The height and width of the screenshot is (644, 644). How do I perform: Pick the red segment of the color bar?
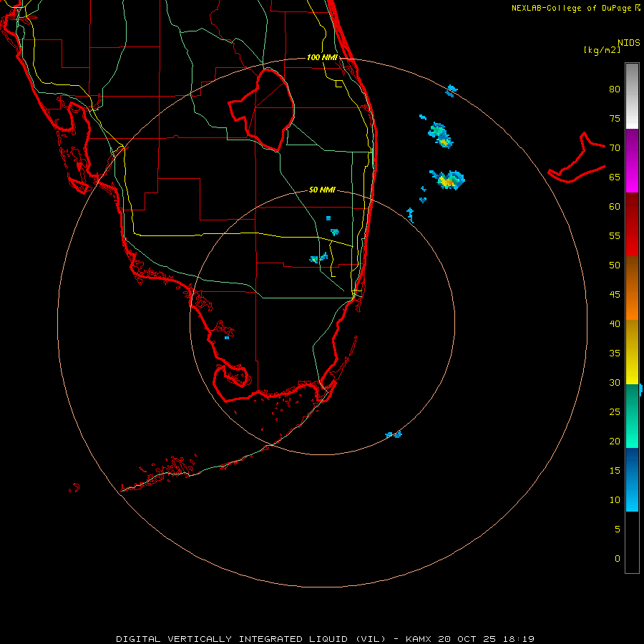pos(632,224)
